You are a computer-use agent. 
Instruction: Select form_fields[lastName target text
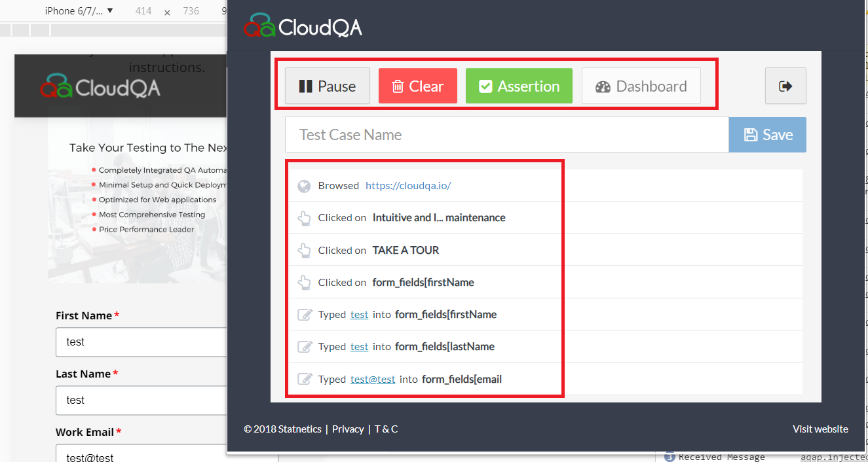[x=445, y=347]
